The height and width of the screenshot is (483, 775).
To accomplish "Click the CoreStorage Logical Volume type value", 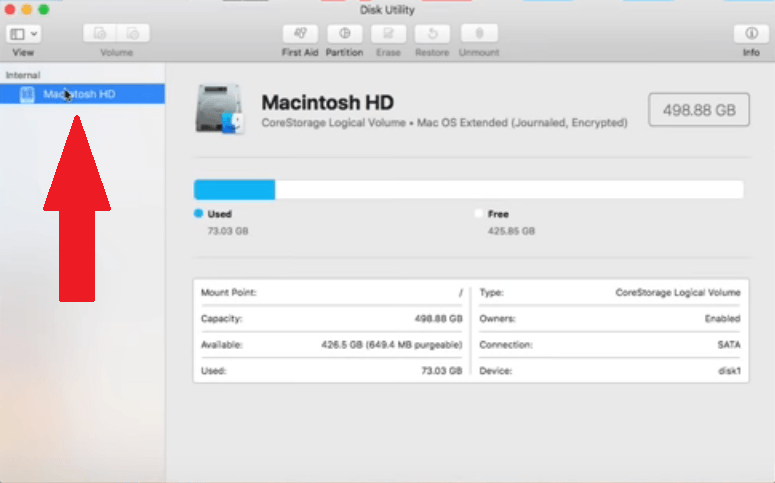I will pyautogui.click(x=678, y=293).
